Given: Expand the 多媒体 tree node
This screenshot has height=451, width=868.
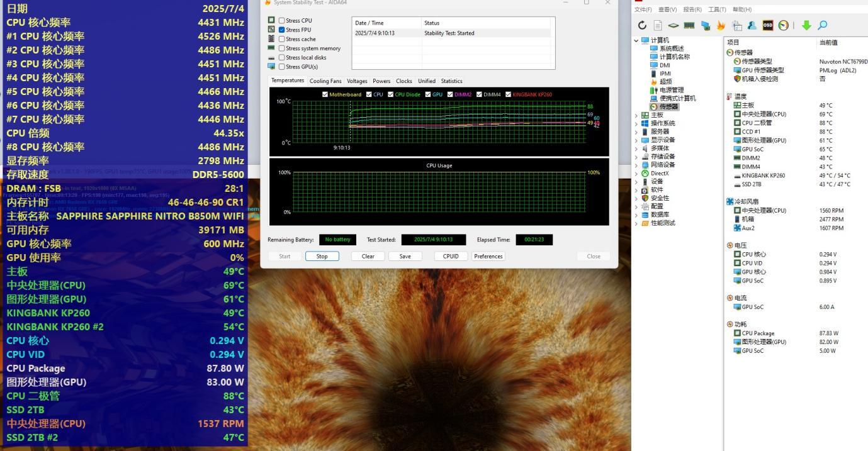Looking at the screenshot, I should coord(636,148).
